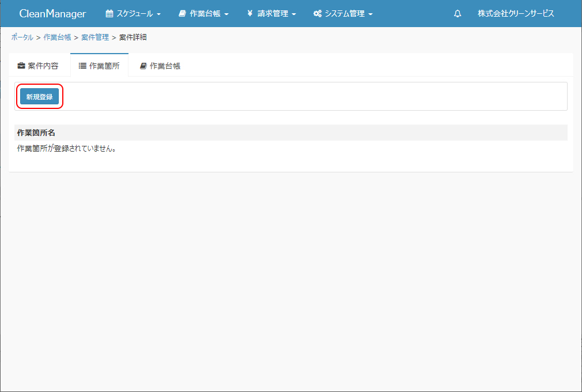Viewport: 582px width, 392px height.
Task: Expand the スケジュール dropdown caret
Action: coord(158,14)
